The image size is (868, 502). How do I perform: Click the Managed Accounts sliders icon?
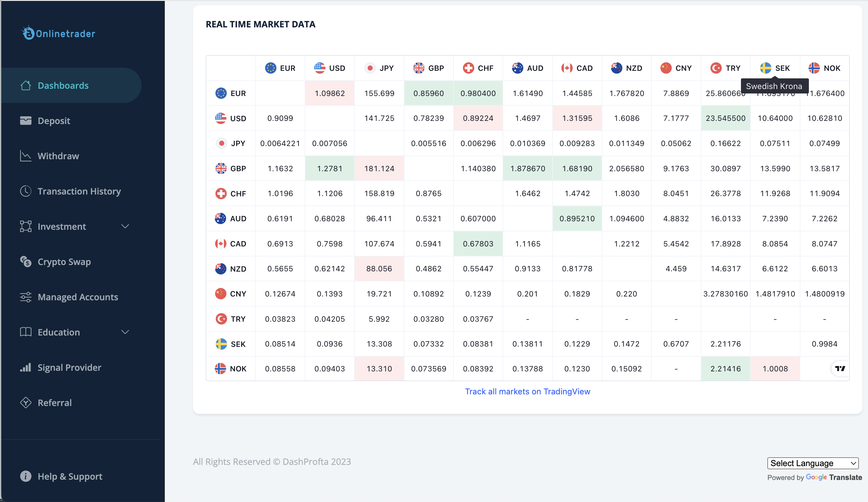click(x=25, y=297)
